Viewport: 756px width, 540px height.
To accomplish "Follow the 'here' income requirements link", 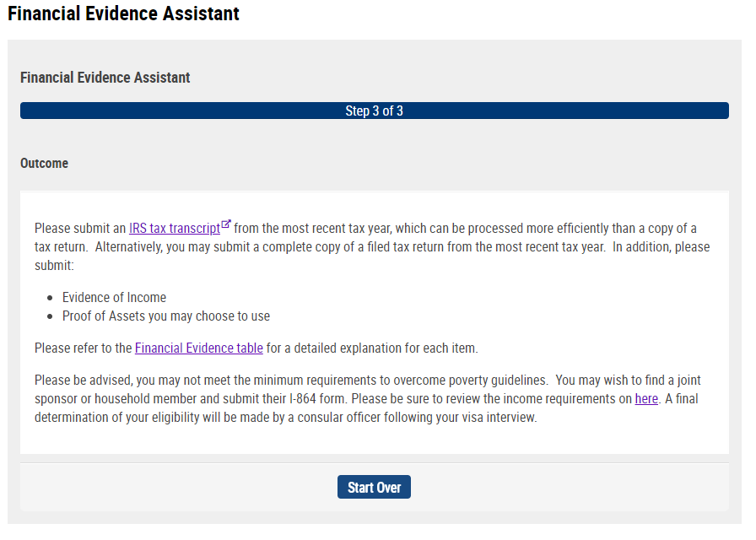I will coord(646,399).
